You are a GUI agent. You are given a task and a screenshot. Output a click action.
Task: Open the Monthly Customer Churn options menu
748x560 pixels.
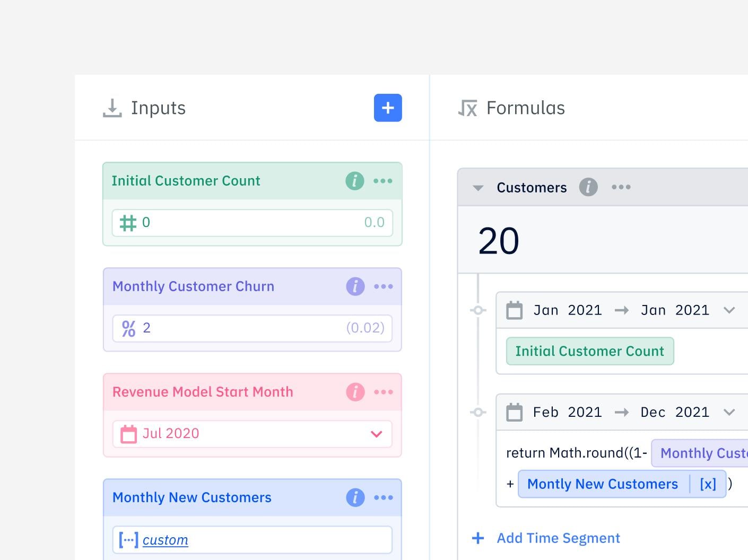383,286
